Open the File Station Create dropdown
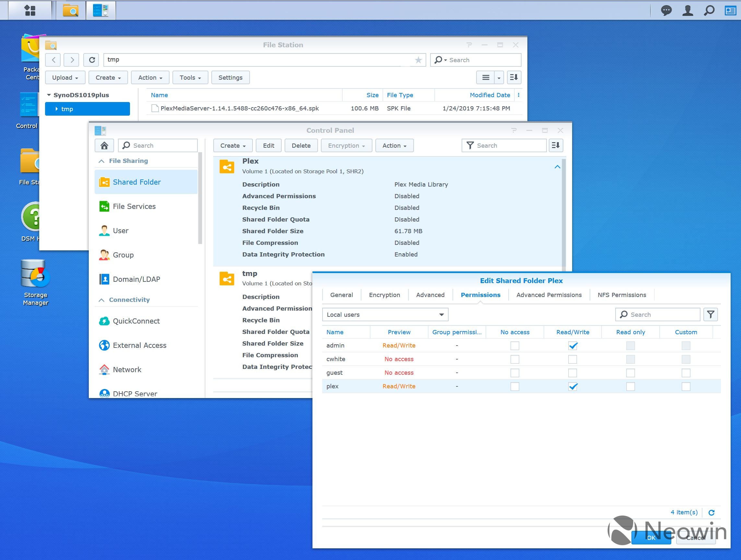The height and width of the screenshot is (560, 741). [108, 78]
